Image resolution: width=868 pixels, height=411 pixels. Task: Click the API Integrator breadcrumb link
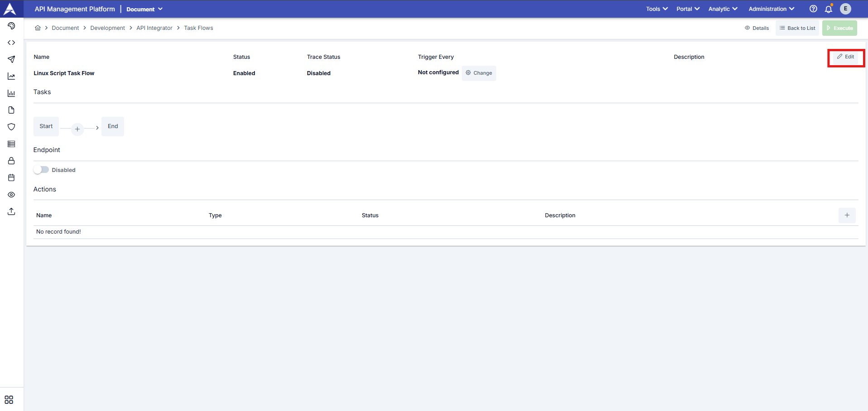coord(154,28)
